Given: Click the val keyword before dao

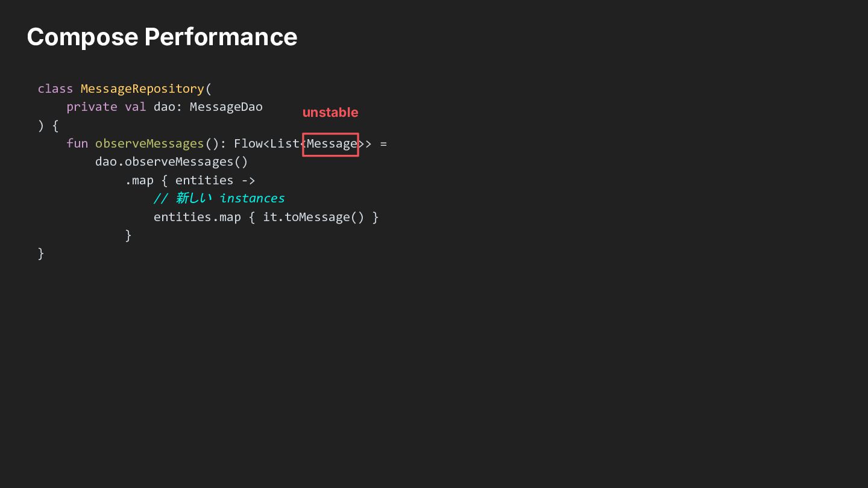Looking at the screenshot, I should (136, 107).
